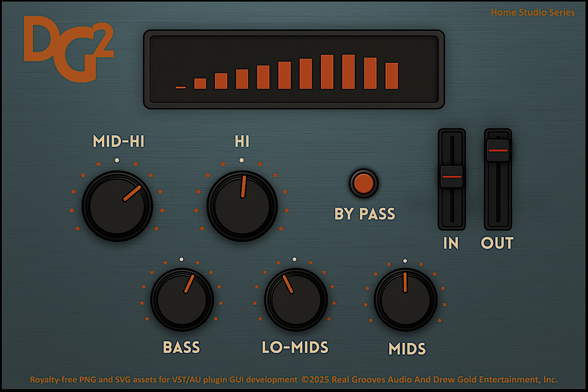Image resolution: width=588 pixels, height=392 pixels.
Task: Click white center dot above HI knob
Action: (x=241, y=160)
